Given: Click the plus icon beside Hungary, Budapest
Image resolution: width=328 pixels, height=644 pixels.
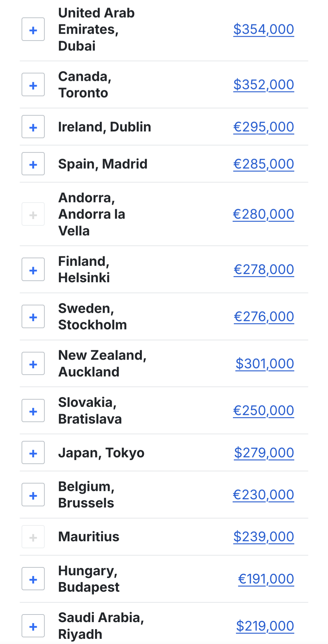Looking at the screenshot, I should (x=33, y=579).
